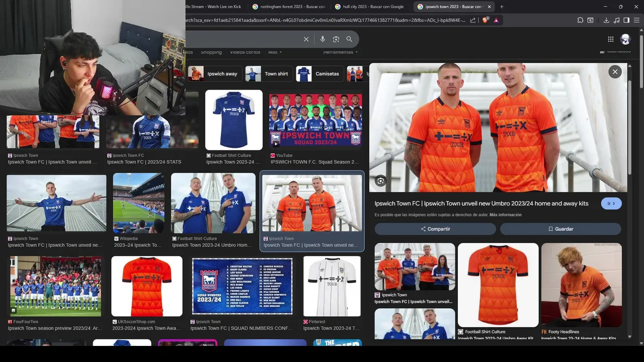Viewport: 644px width, 362px height.
Task: Open the Shopping search filter
Action: click(x=211, y=52)
